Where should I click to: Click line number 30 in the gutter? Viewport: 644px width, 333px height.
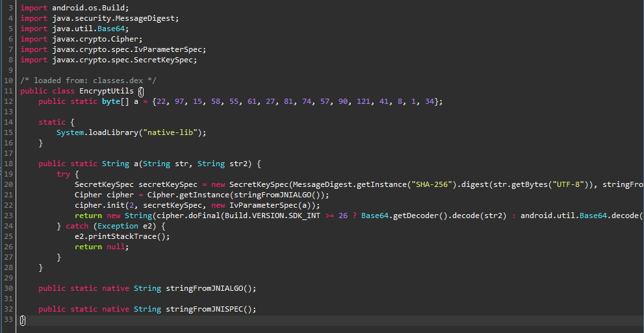pos(8,288)
